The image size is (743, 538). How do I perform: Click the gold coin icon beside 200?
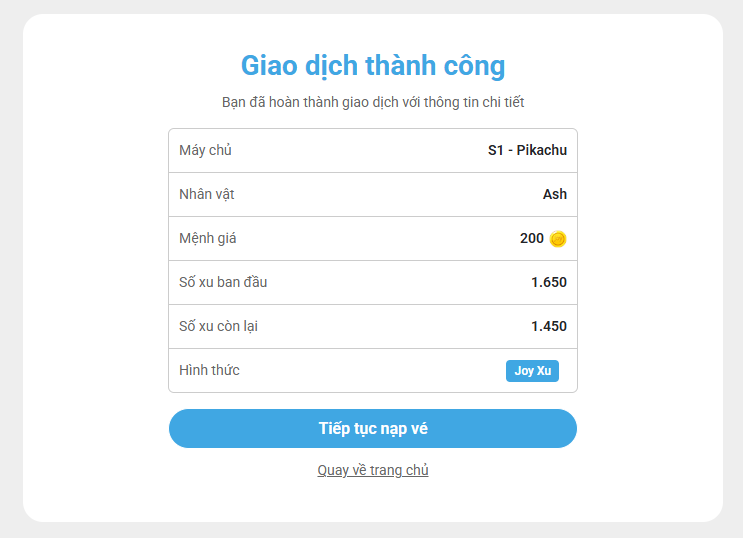point(558,239)
